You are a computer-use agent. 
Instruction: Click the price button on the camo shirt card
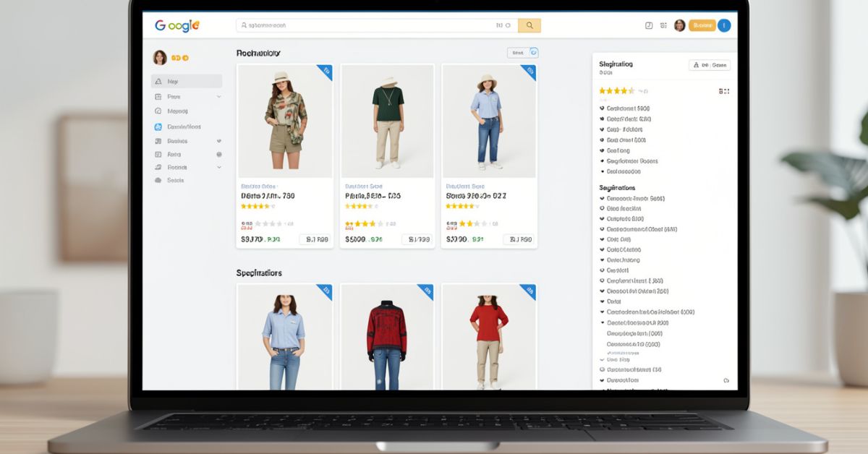click(315, 239)
